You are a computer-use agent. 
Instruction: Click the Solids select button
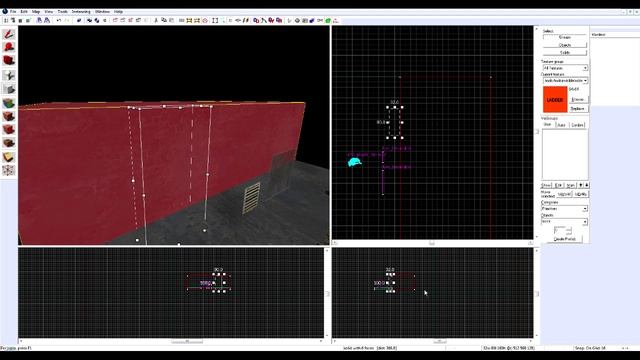click(565, 53)
